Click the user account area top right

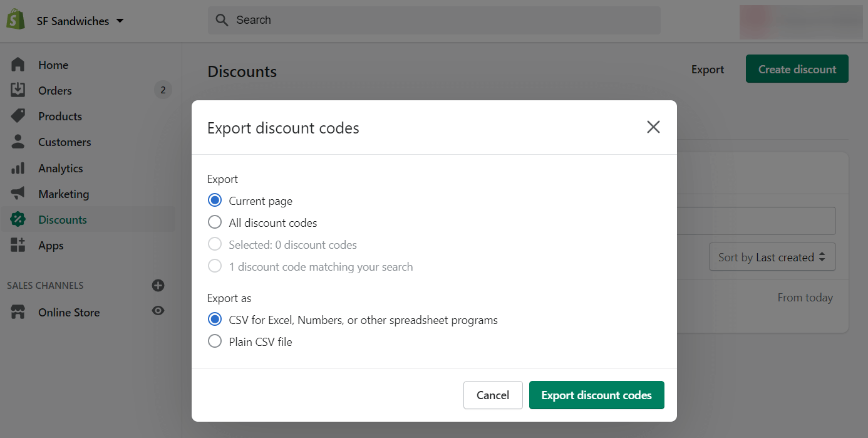(x=801, y=21)
